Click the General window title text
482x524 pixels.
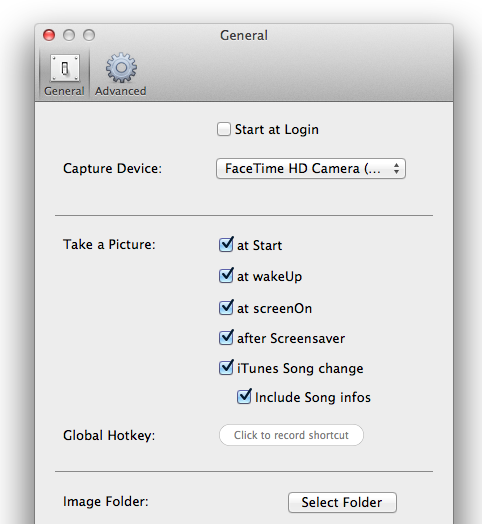pos(244,35)
